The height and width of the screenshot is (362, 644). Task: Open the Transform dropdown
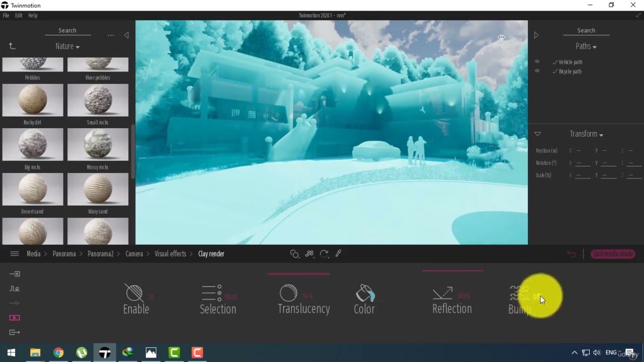(586, 134)
